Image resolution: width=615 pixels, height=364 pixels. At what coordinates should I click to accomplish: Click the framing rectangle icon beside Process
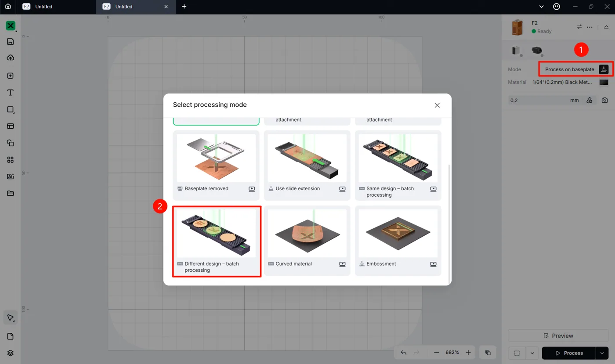[x=517, y=353]
